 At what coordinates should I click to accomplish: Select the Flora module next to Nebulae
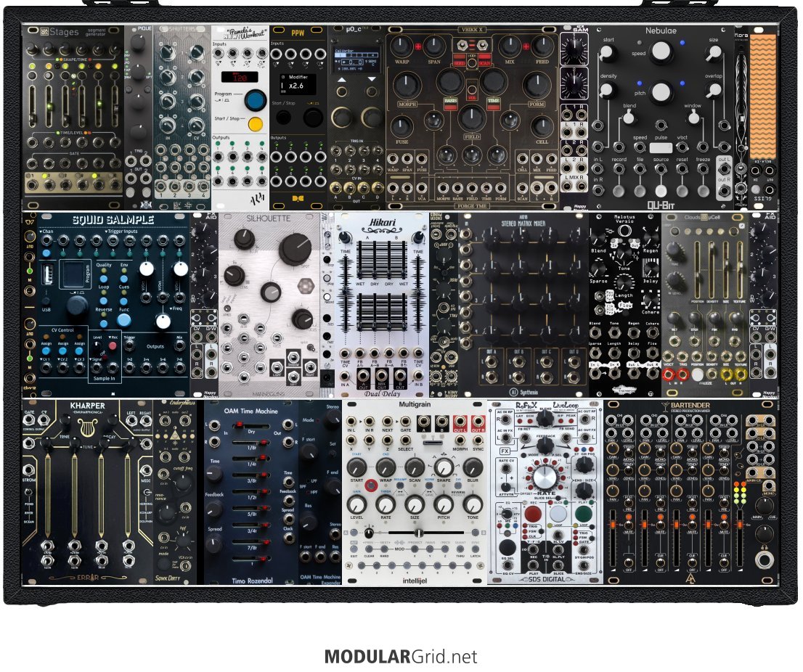pyautogui.click(x=741, y=118)
